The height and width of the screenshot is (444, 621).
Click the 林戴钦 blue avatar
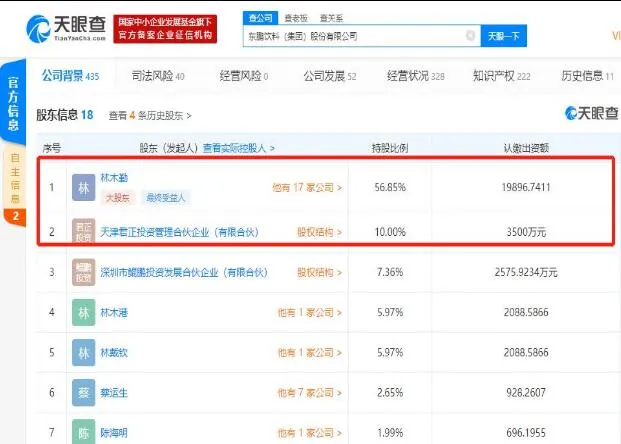tap(84, 353)
